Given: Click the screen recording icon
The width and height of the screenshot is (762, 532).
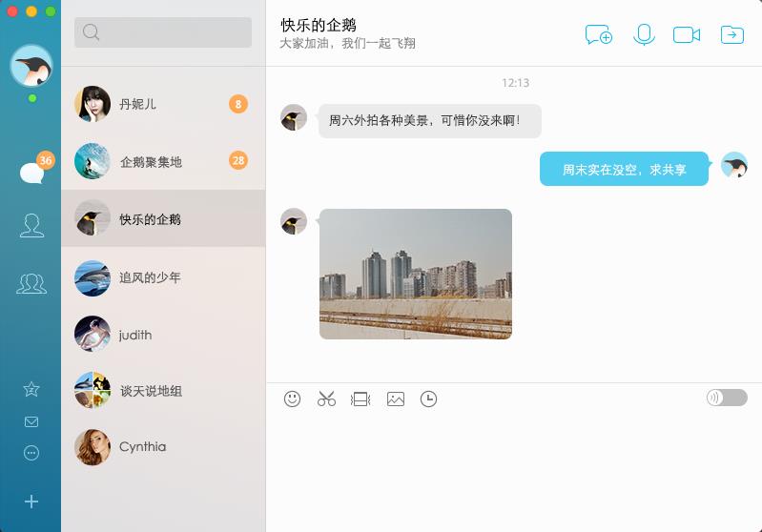Looking at the screenshot, I should 360,399.
